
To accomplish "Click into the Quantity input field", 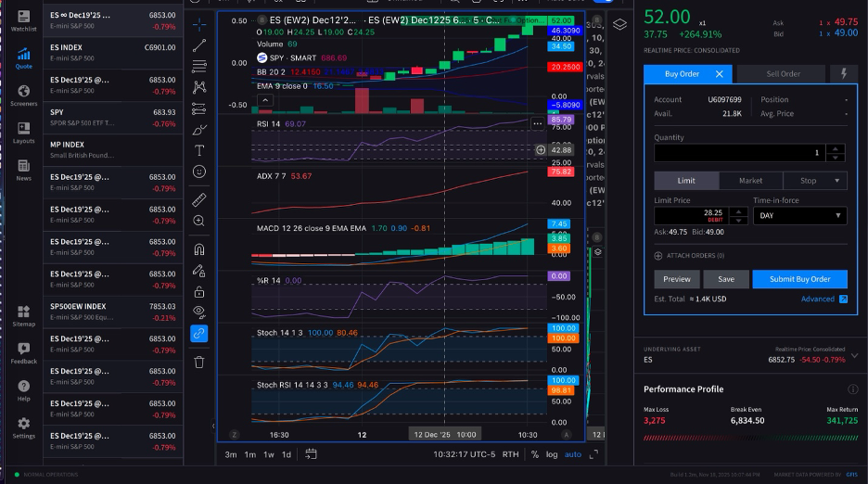I will point(740,153).
